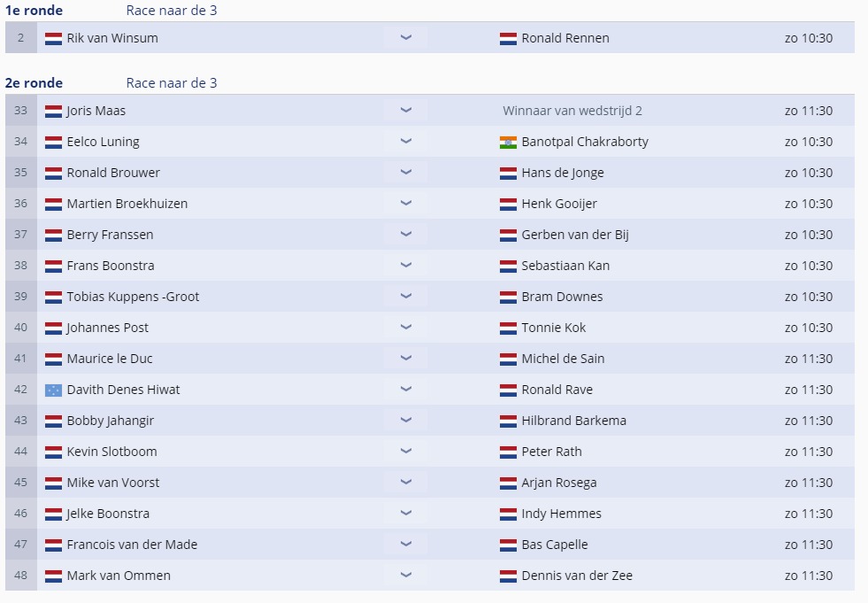The image size is (868, 603).
Task: Open player Eelco Luning
Action: (103, 142)
